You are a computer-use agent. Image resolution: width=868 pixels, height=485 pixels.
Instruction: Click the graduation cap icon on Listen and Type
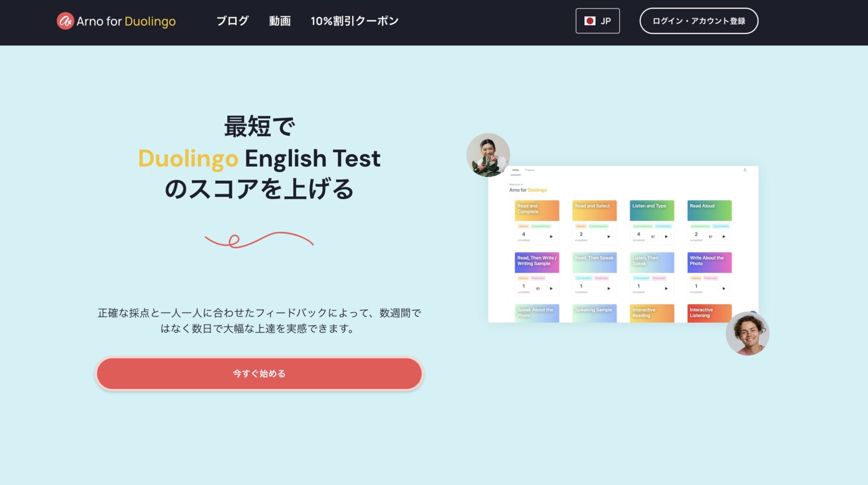pyautogui.click(x=653, y=236)
